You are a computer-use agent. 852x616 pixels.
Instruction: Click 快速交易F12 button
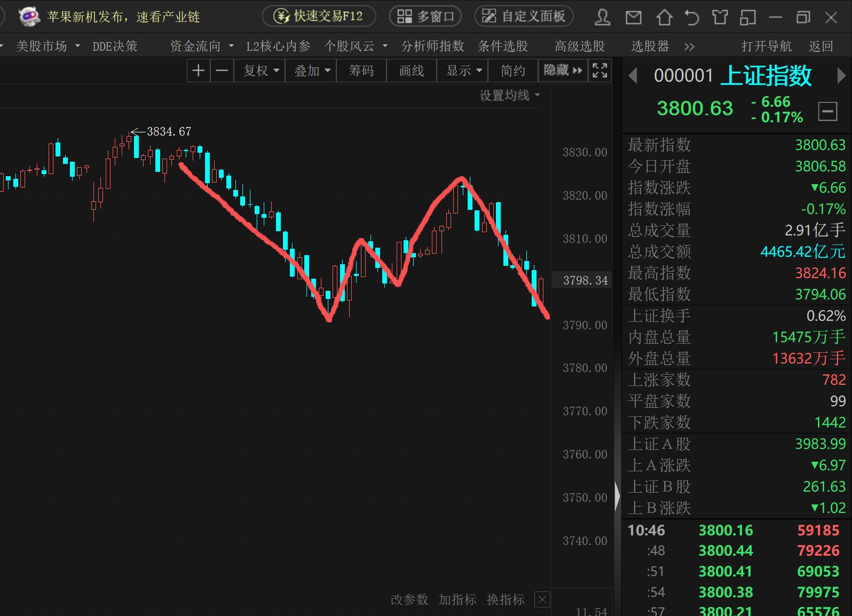pyautogui.click(x=319, y=17)
